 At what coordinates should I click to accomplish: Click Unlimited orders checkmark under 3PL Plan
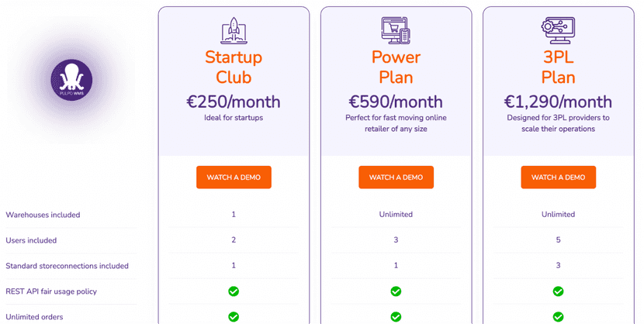[558, 317]
